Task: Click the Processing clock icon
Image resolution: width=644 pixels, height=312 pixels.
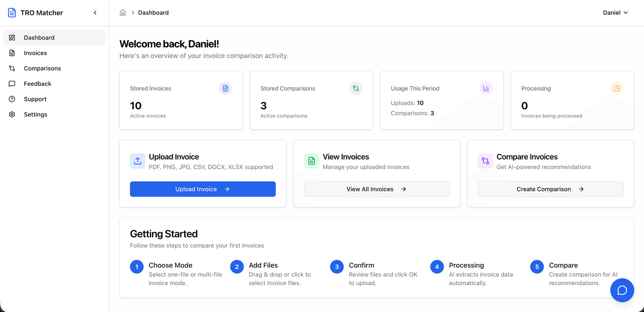Action: [616, 88]
